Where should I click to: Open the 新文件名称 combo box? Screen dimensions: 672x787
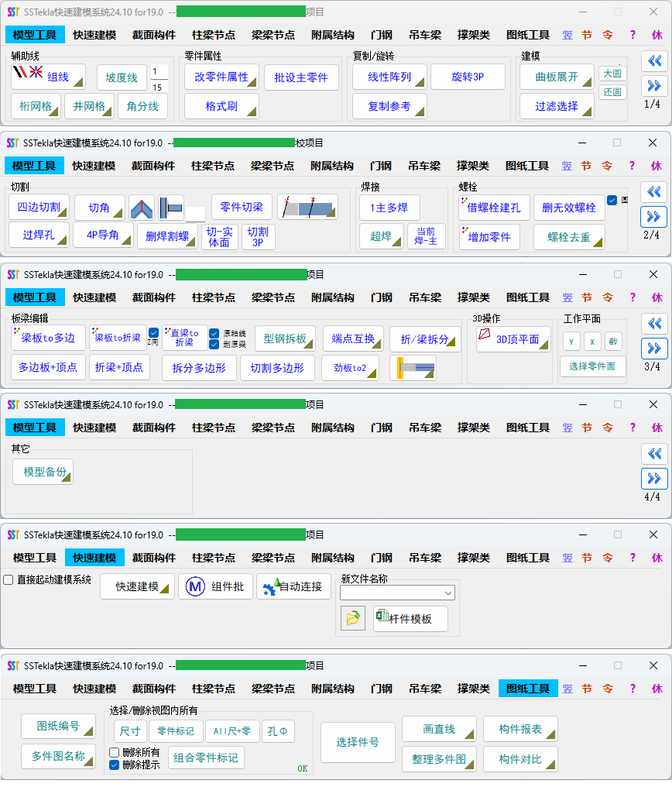tap(397, 593)
